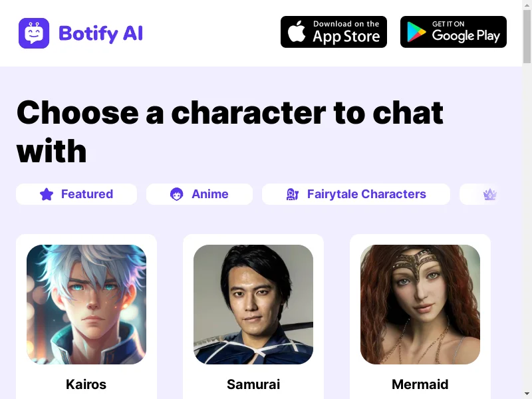Click the partially visible crown icon tab

pos(489,194)
